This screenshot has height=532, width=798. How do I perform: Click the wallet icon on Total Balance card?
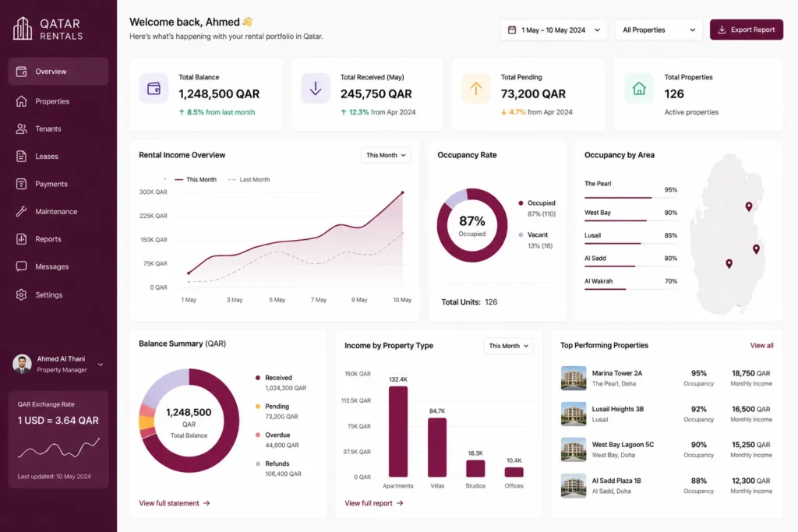pos(154,89)
